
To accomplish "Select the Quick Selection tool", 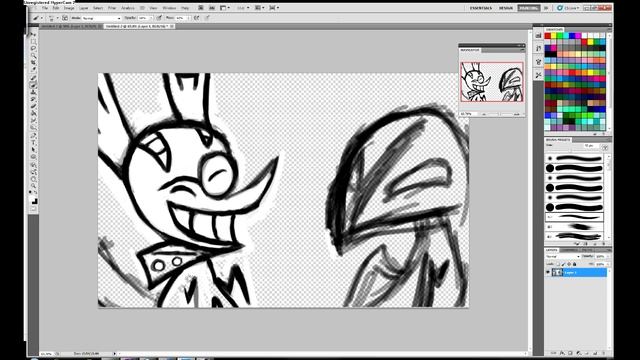I will (33, 56).
